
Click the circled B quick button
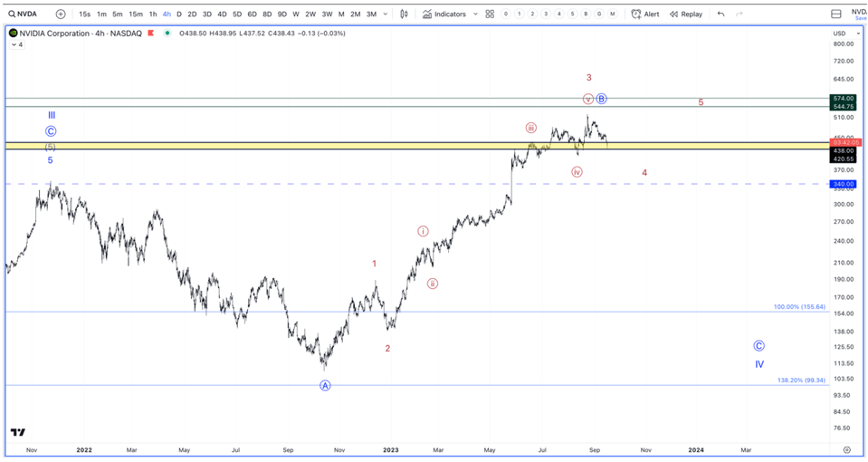(x=586, y=14)
